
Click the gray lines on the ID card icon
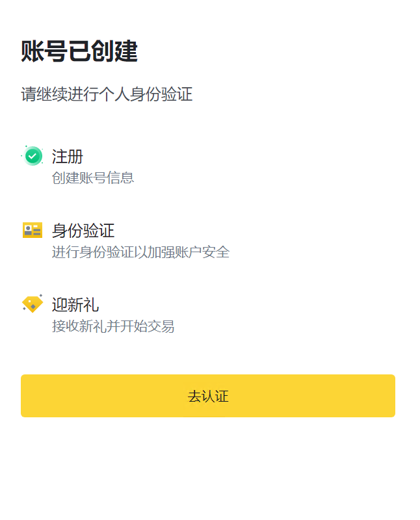[x=37, y=230]
